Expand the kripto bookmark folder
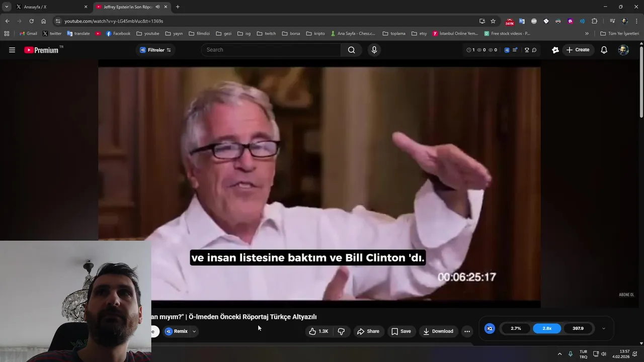 click(x=315, y=34)
